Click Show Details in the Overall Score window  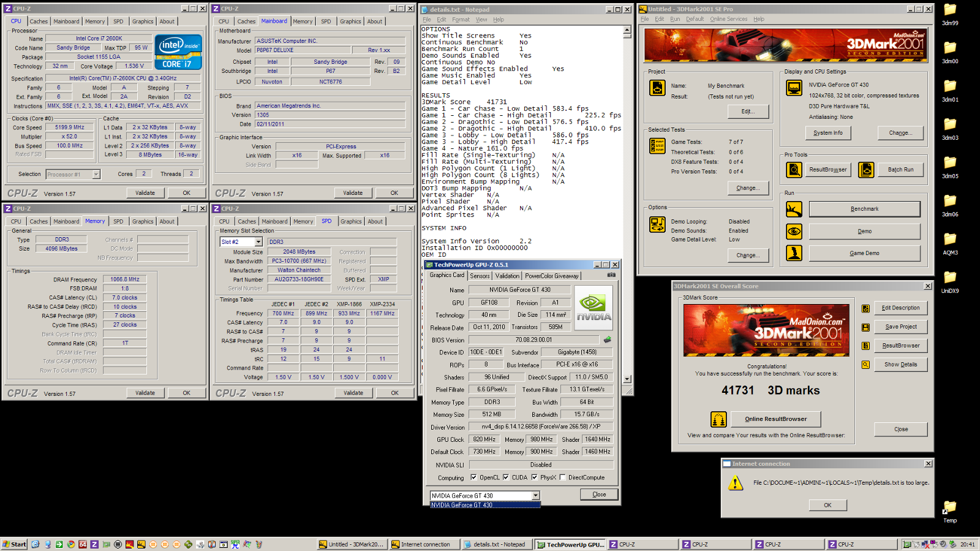tap(900, 365)
